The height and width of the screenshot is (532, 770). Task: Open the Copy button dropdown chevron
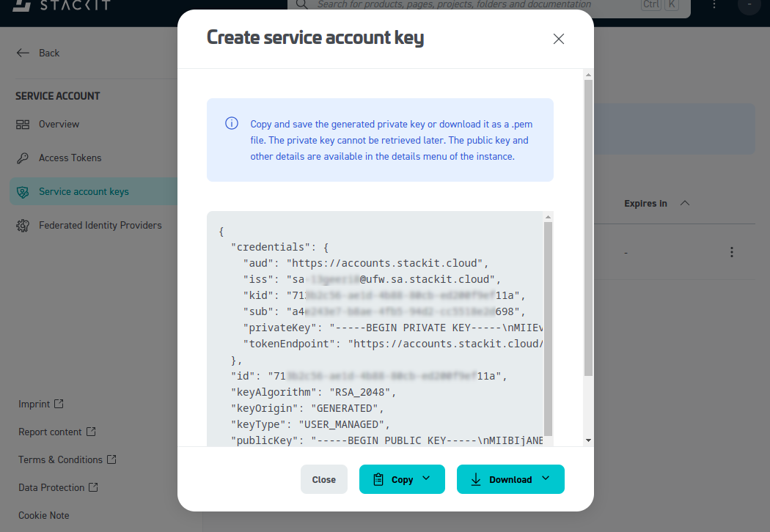coord(426,479)
